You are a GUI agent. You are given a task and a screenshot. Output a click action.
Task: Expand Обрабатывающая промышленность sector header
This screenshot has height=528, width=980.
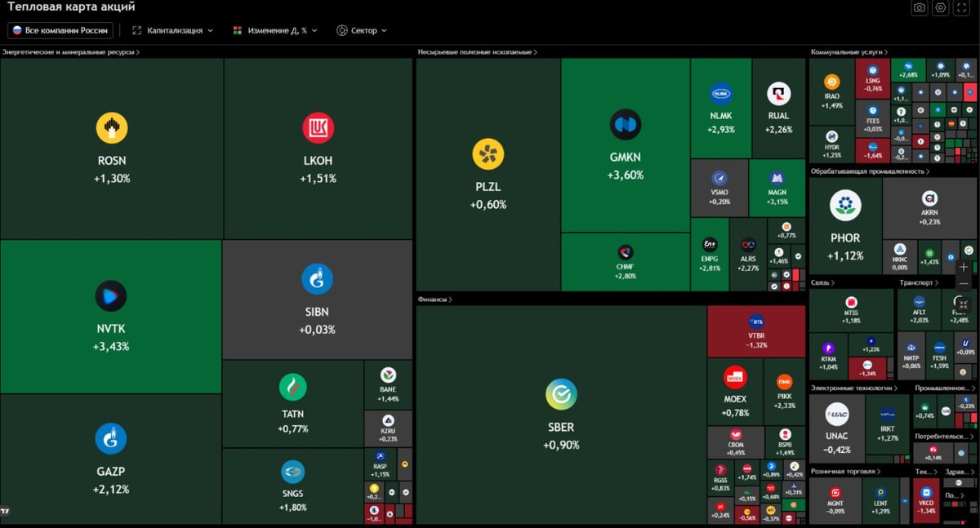click(871, 171)
